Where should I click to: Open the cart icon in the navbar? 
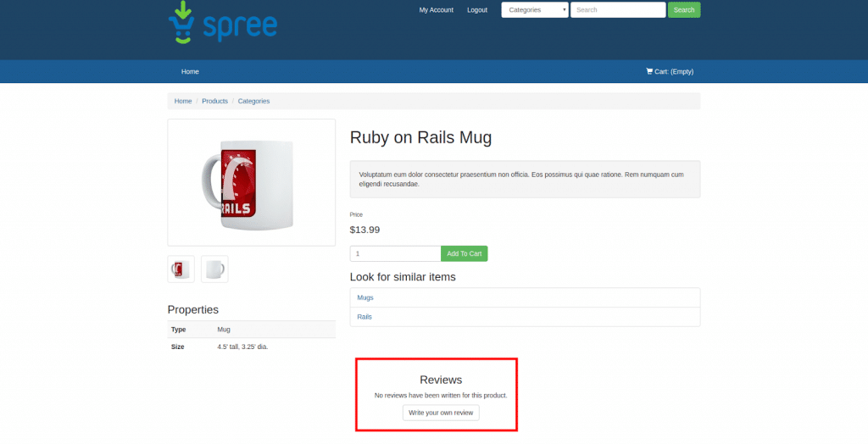pyautogui.click(x=649, y=71)
